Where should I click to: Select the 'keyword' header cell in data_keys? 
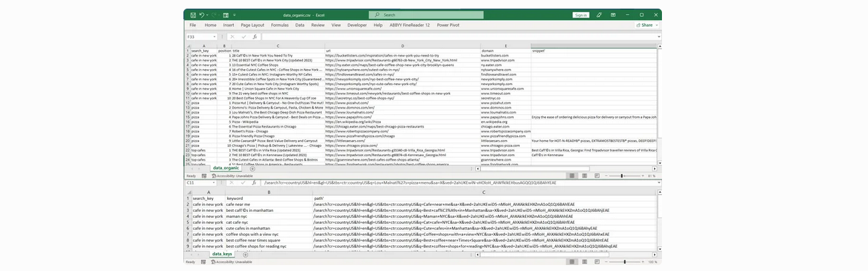click(x=269, y=198)
